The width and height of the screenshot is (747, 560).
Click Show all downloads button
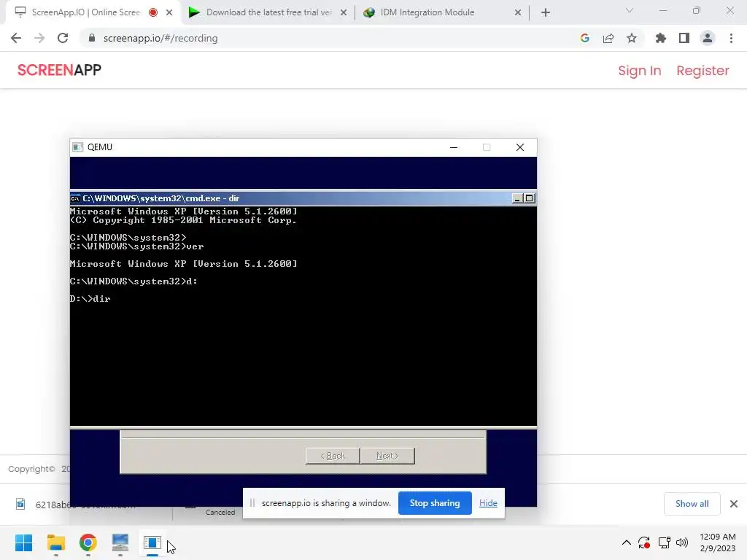[x=692, y=504]
